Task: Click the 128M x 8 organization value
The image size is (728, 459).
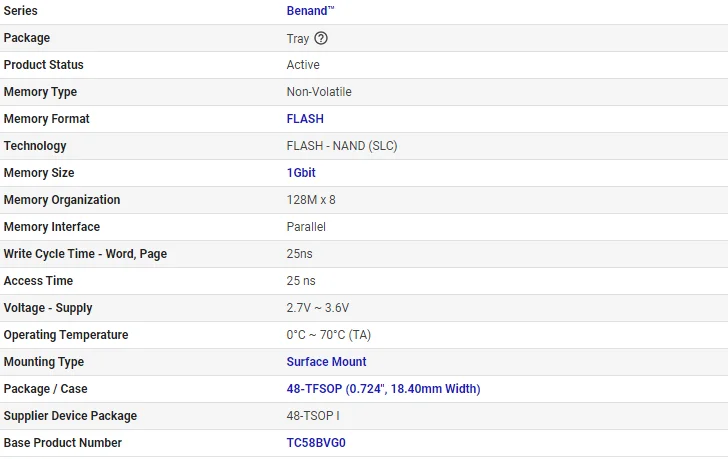Action: point(311,200)
